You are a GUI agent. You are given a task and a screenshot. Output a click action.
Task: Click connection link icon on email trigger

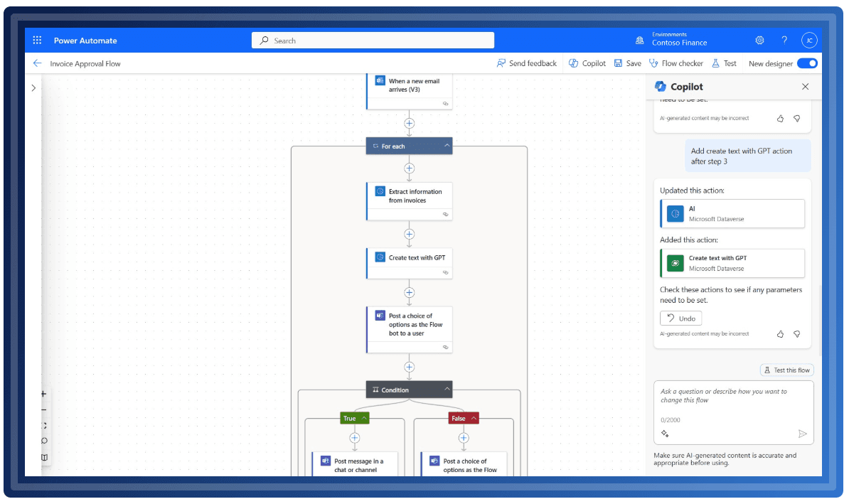446,103
